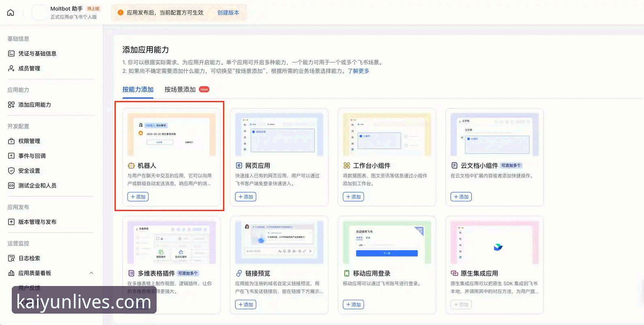644x325 pixels.
Task: Click the 应用质量看板 chart icon
Action: pyautogui.click(x=11, y=273)
